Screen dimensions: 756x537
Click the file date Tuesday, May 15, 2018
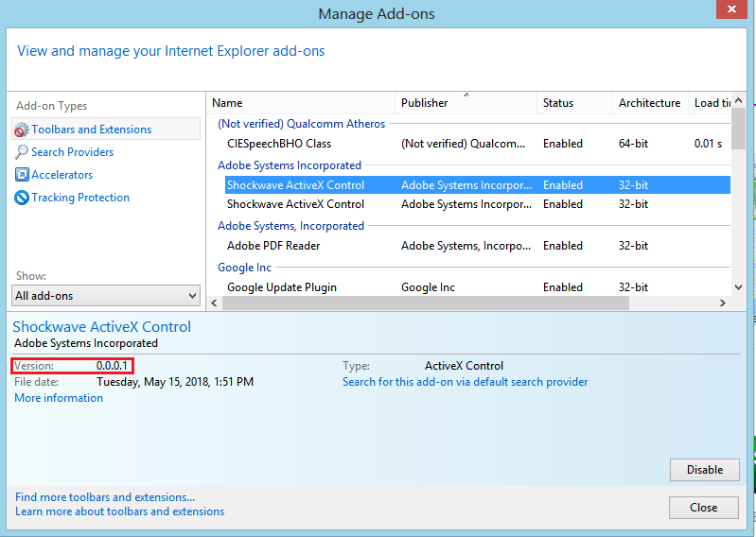[x=174, y=382]
